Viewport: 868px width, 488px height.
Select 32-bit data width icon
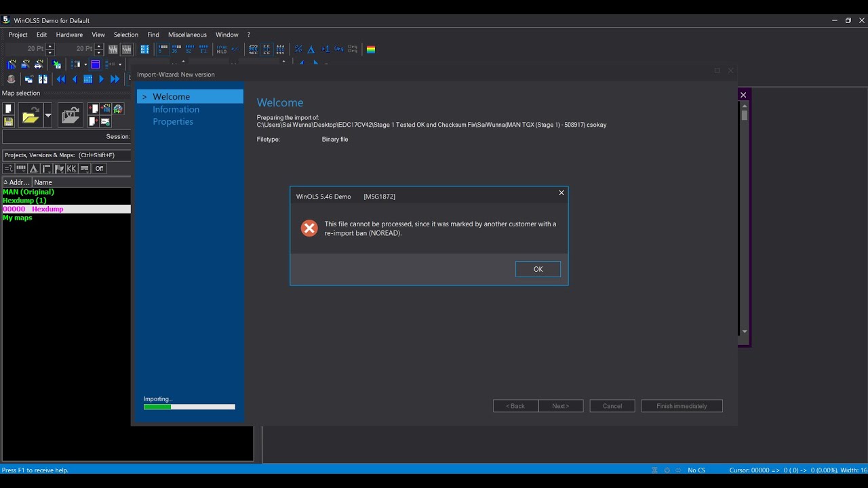[189, 49]
